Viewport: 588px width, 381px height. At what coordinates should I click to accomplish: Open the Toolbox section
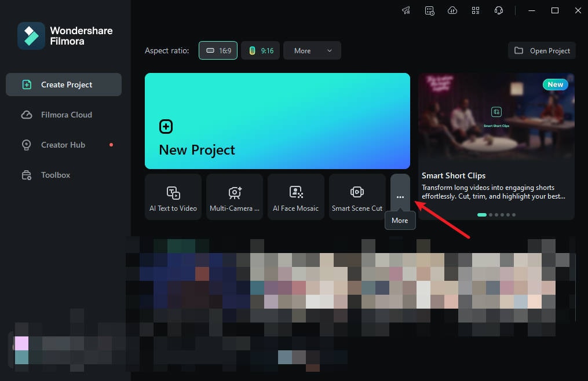pos(64,175)
